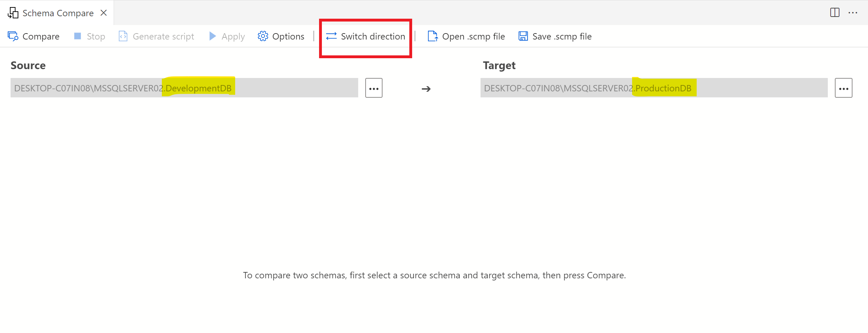868x333 pixels.
Task: Click the Compare icon in toolbar
Action: click(13, 36)
